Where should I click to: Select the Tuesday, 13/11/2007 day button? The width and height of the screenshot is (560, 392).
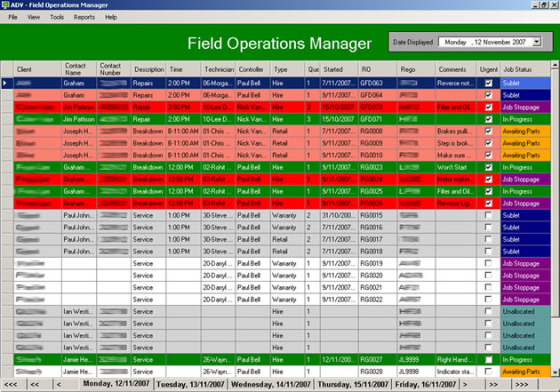tap(191, 385)
